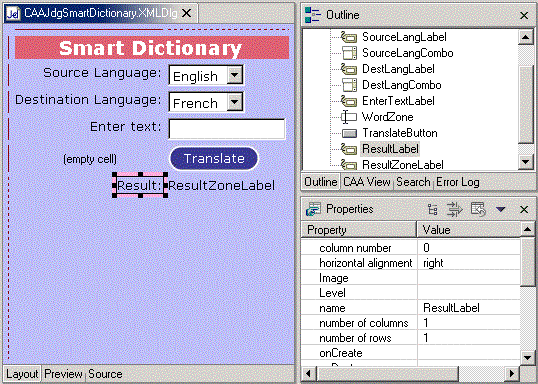Select DestLangCombo in the Outline tree
Screen dimensions: 538x384
(402, 85)
